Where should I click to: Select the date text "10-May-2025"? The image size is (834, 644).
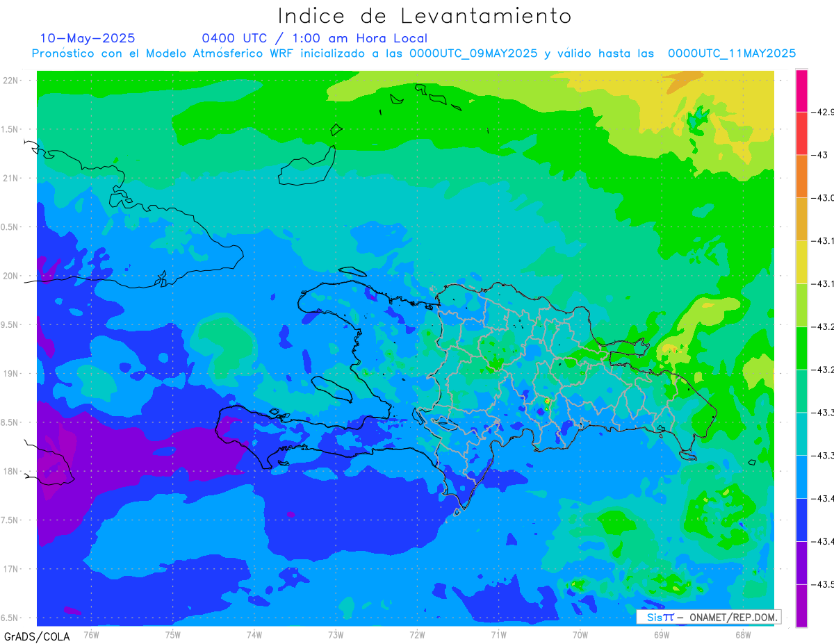88,38
